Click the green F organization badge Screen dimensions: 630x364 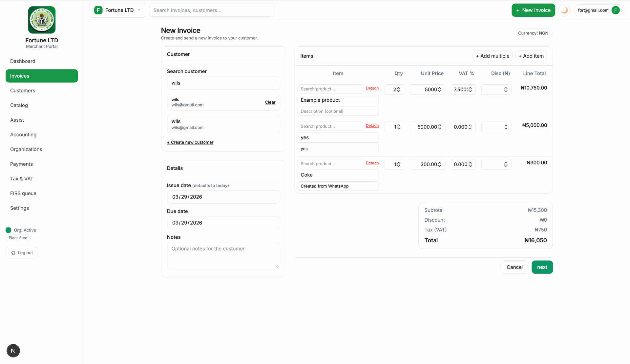coord(98,10)
